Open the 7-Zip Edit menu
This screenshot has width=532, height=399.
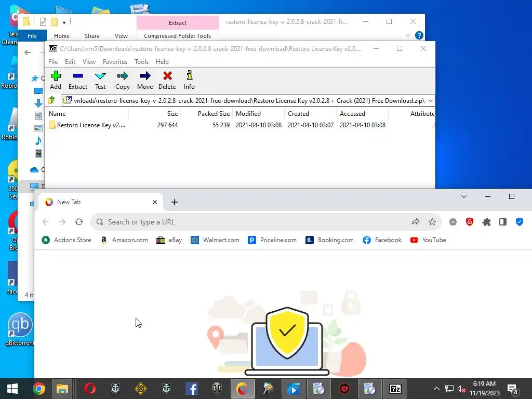(x=70, y=62)
